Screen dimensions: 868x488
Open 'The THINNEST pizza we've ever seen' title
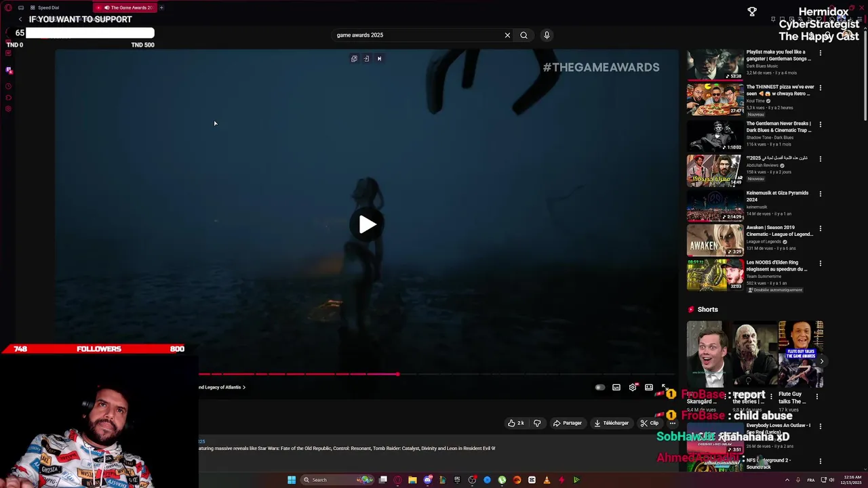coord(780,90)
